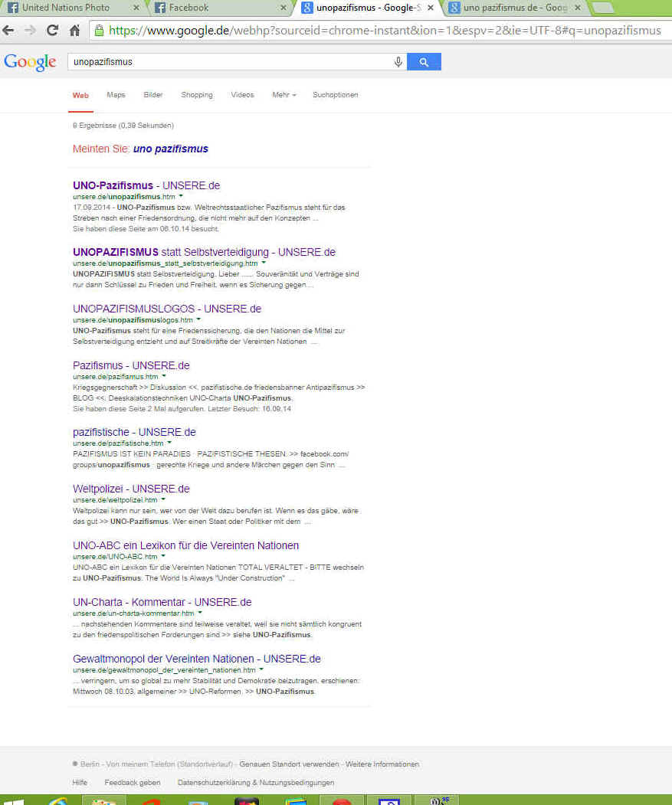Image resolution: width=672 pixels, height=805 pixels.
Task: Open 'Gewaltmonopol der Vereinten Nationen' result
Action: 197,659
